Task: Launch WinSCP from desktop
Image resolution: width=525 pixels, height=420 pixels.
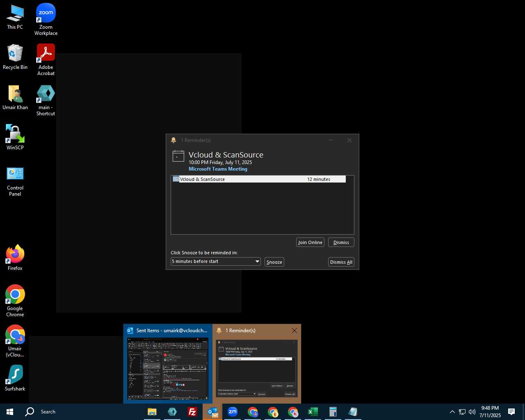Action: 15,137
